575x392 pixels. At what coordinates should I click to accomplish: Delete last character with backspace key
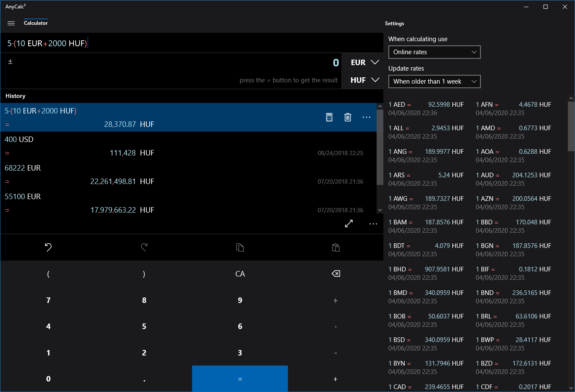336,274
